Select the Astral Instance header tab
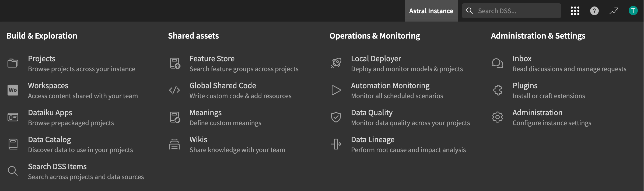 click(431, 11)
